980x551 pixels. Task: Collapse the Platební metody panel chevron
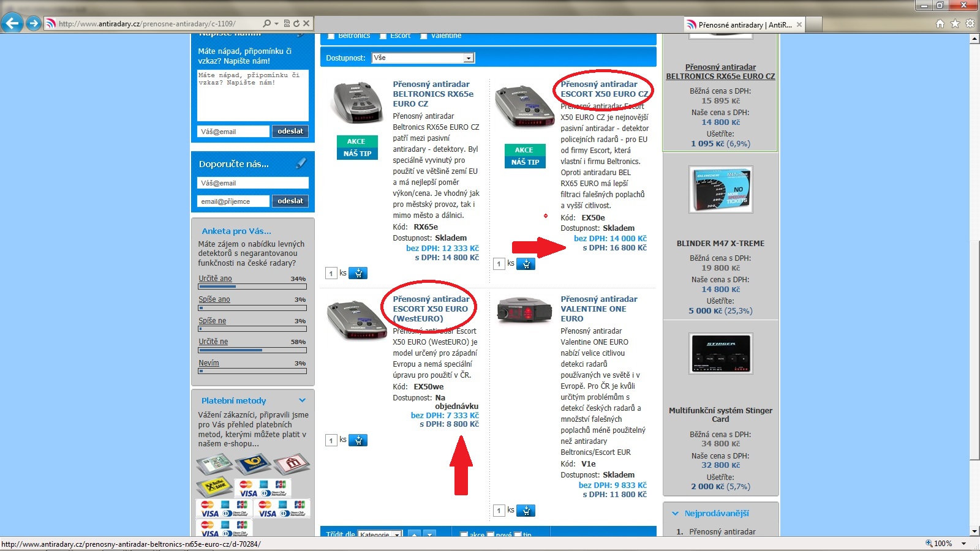(x=302, y=400)
